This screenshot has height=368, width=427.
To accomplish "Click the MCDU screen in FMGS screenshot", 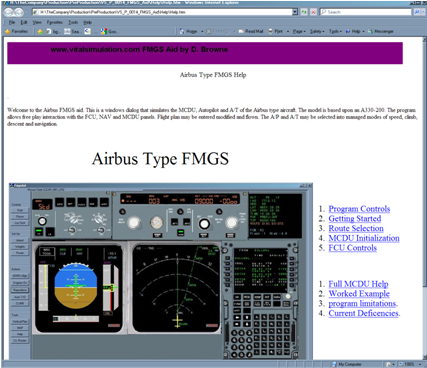I will click(260, 270).
